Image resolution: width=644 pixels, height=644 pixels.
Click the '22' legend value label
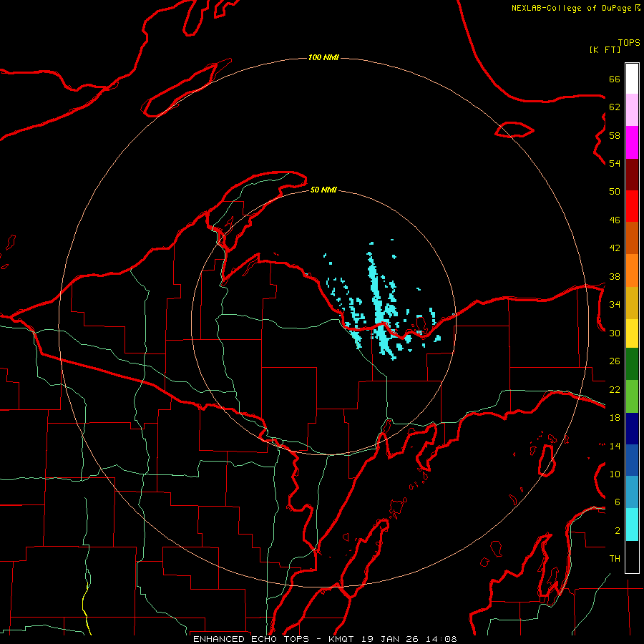tap(615, 390)
